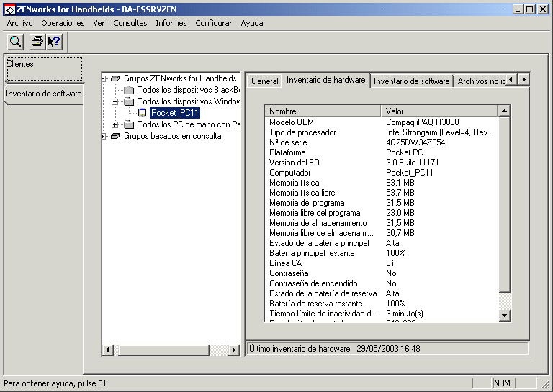Screen dimensions: 553x392
Task: Select Todos los dispositivos BlackBerry folder label
Action: tap(189, 90)
